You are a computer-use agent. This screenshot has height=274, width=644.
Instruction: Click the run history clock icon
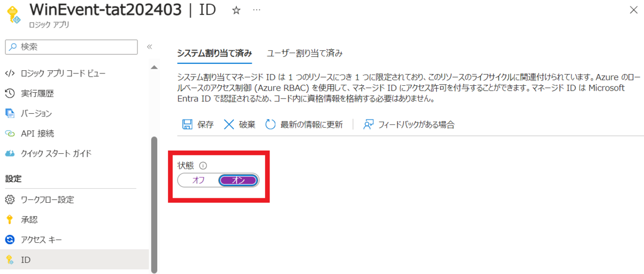point(9,94)
